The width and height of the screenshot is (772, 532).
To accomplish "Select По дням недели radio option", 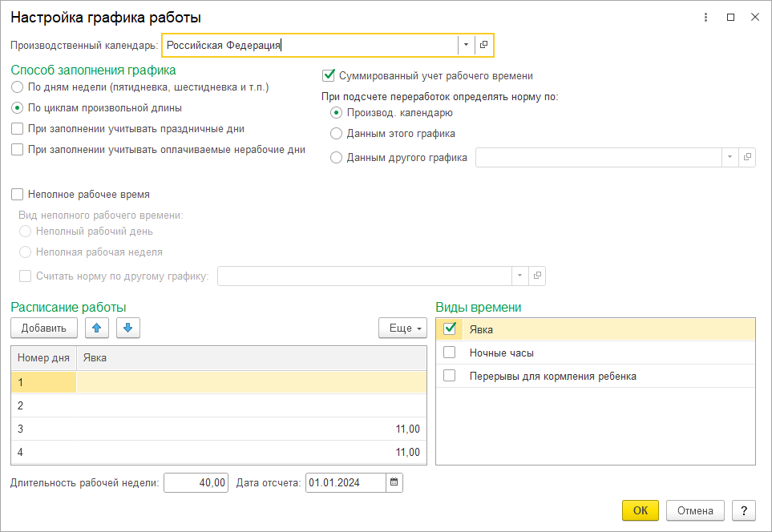I will (17, 87).
